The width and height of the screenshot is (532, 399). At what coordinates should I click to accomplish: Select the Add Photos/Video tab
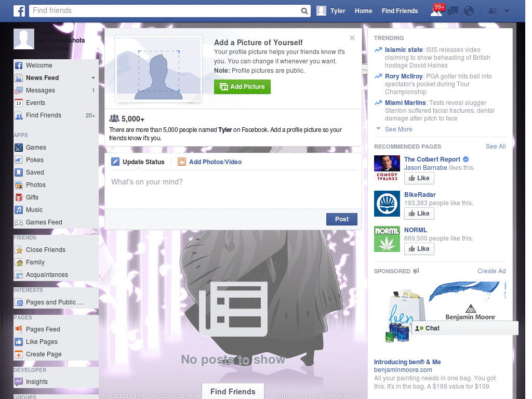click(210, 162)
